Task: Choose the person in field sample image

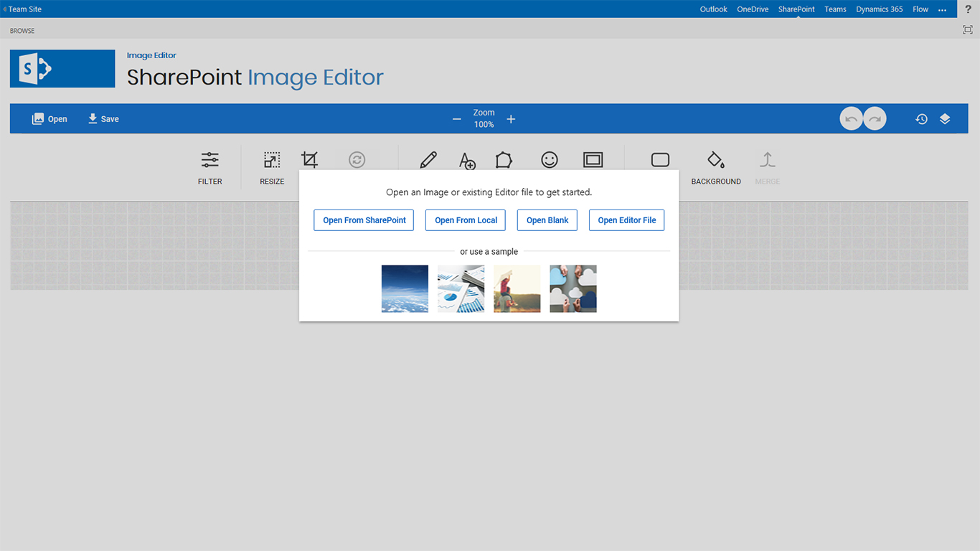Action: click(x=517, y=289)
